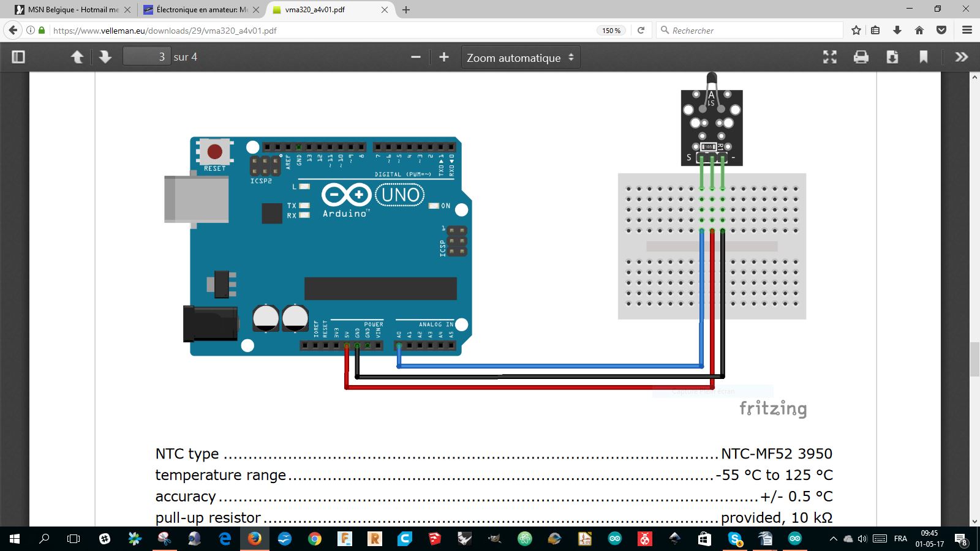980x551 pixels.
Task: Click the "+/- 0.5 °C" accuracy value
Action: point(796,497)
